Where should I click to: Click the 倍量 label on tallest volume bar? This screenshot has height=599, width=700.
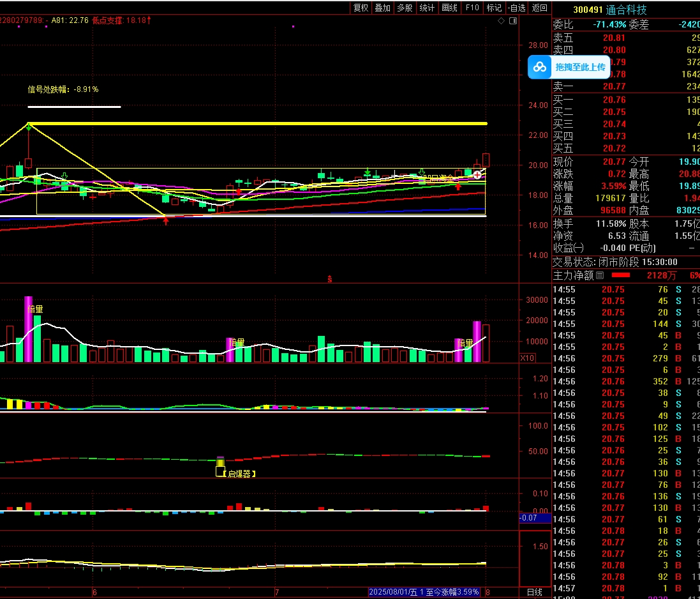(x=35, y=309)
